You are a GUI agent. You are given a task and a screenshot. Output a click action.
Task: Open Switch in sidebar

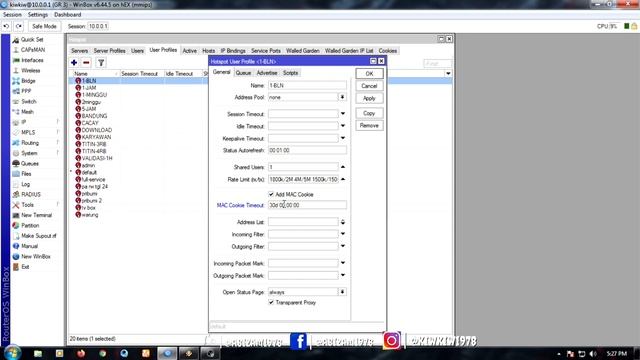(29, 101)
